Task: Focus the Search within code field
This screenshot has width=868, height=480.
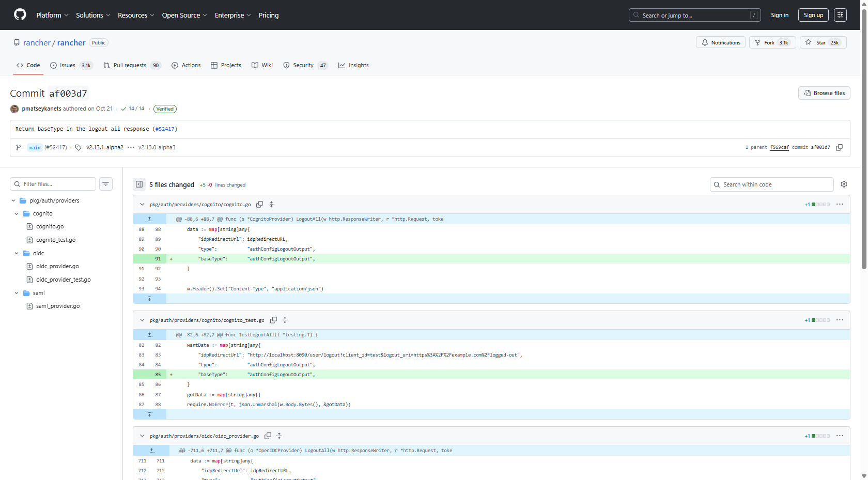Action: [x=771, y=184]
